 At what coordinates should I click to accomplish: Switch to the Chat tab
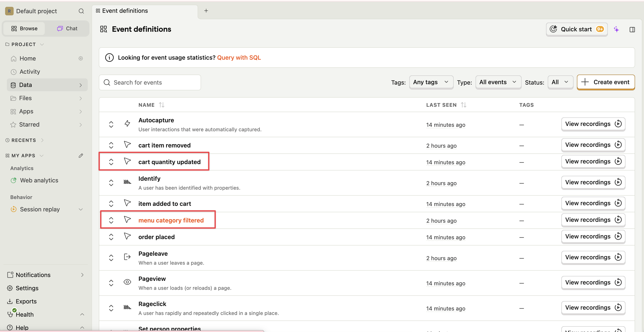pyautogui.click(x=67, y=29)
